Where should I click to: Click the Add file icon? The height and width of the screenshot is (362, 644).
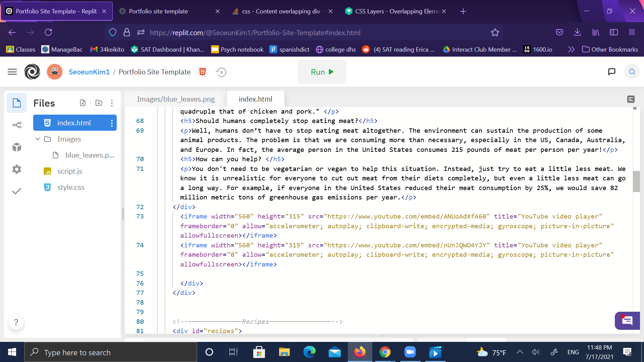83,103
